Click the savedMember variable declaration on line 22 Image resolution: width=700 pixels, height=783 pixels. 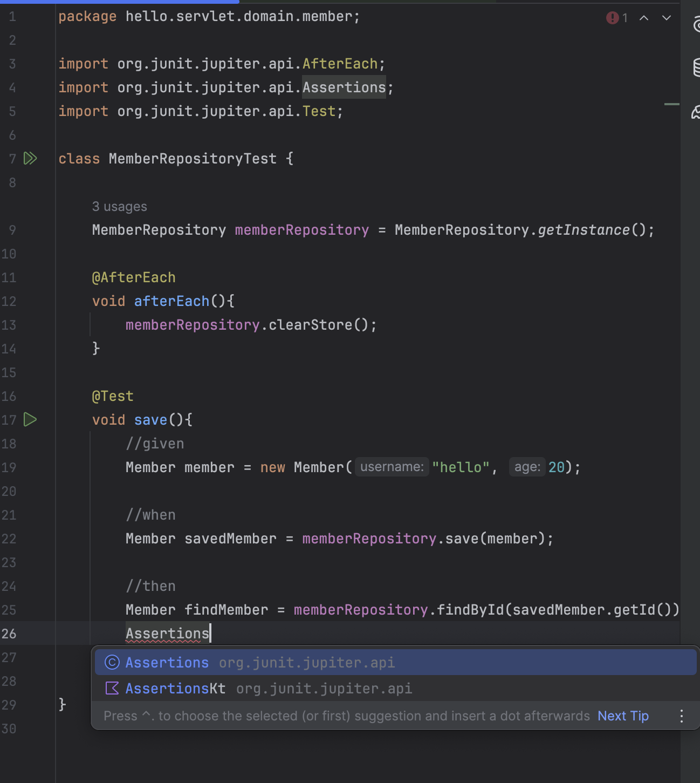pyautogui.click(x=230, y=539)
